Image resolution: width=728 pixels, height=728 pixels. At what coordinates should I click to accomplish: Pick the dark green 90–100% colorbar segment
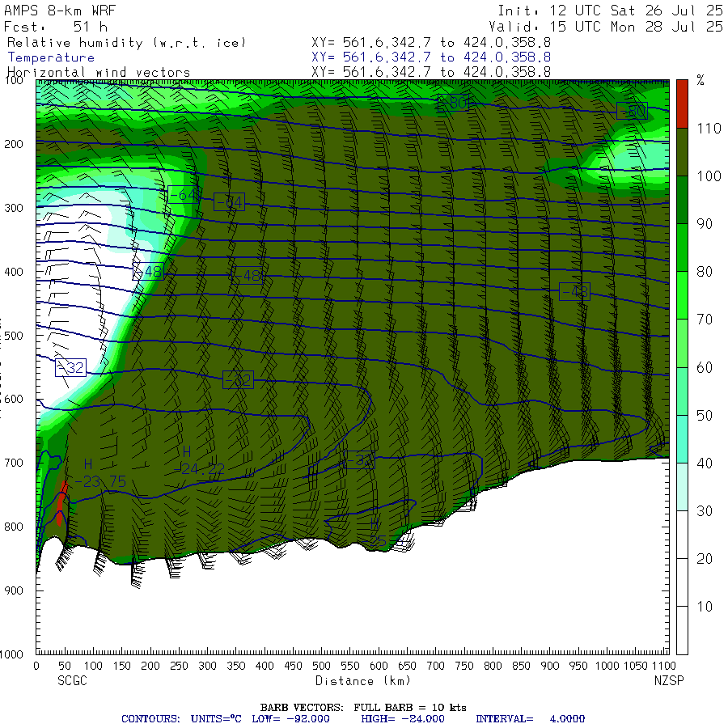pyautogui.click(x=682, y=200)
